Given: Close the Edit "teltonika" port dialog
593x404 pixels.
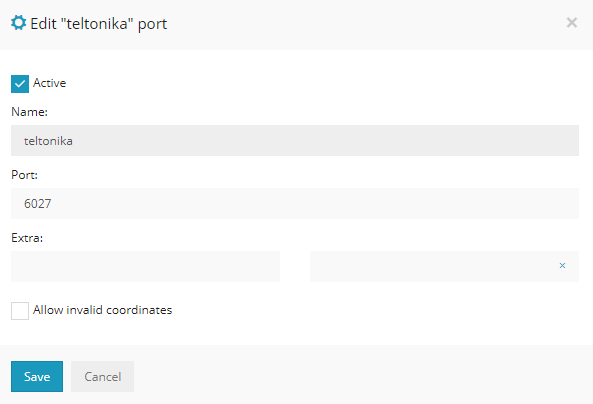Looking at the screenshot, I should (x=571, y=23).
